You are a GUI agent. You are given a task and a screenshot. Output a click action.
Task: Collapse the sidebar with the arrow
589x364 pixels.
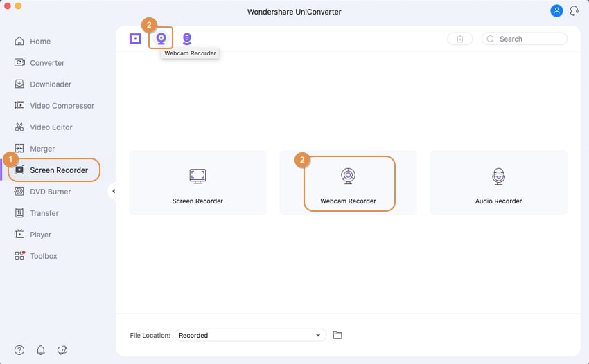click(113, 191)
